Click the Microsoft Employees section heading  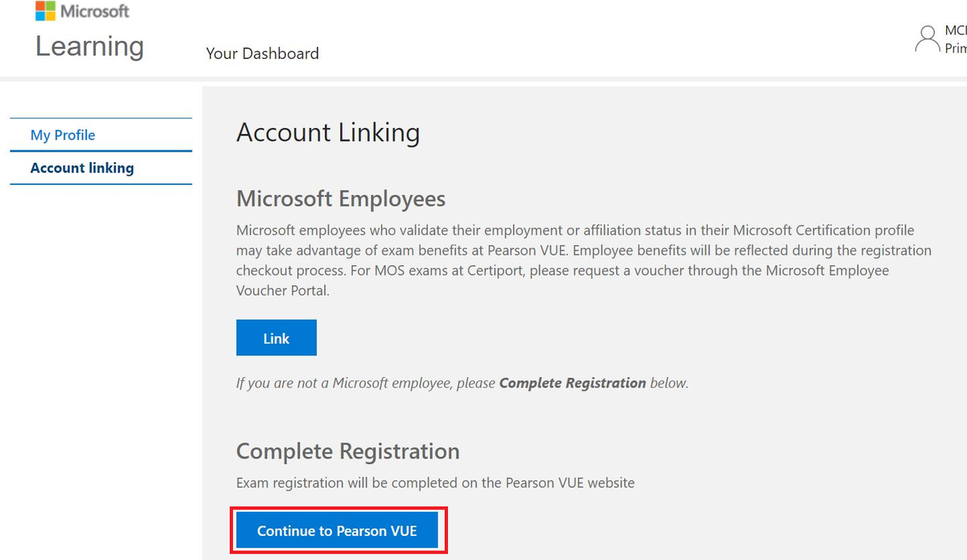pos(341,198)
